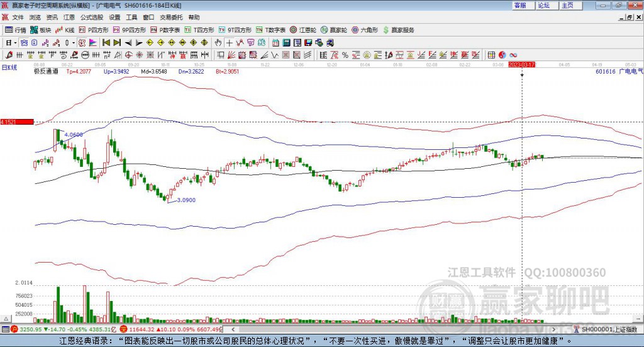This screenshot has width=644, height=347.
Task: Click the 601616 广电电气 stock label
Action: (x=619, y=72)
